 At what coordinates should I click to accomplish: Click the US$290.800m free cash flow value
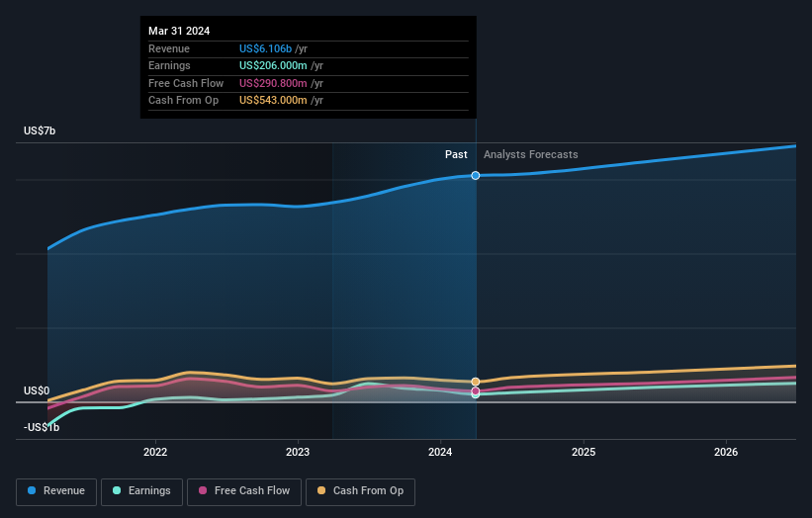[x=273, y=83]
